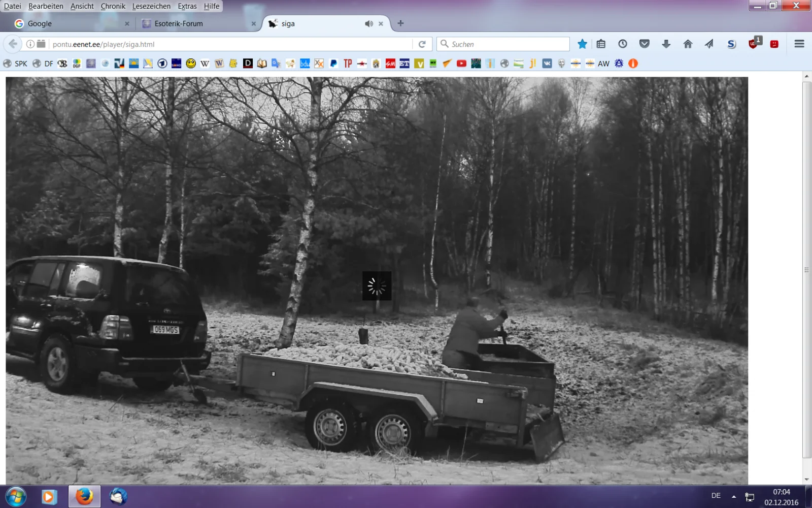
Task: Go to the Home page icon
Action: 688,44
